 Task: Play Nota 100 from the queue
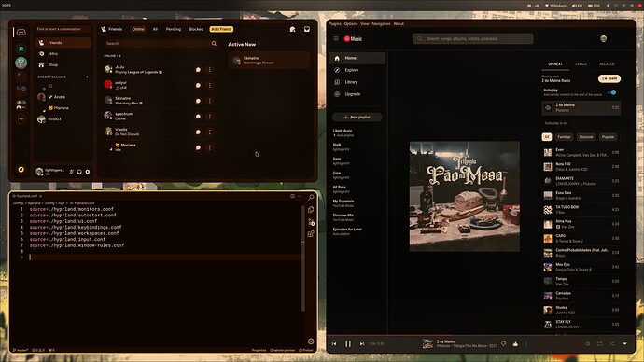[581, 167]
